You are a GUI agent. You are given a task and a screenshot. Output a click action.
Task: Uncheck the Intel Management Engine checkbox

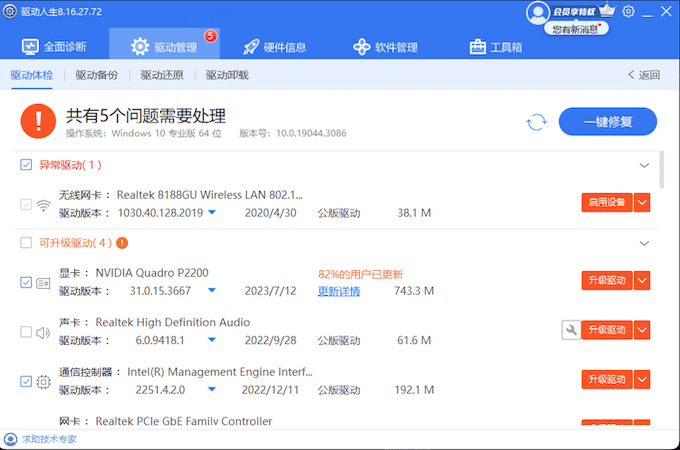[26, 382]
